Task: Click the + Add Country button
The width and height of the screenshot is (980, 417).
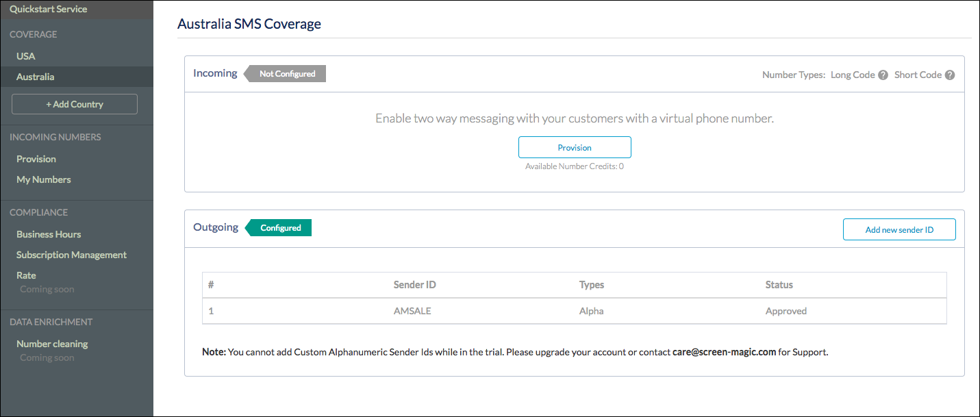Action: tap(75, 104)
